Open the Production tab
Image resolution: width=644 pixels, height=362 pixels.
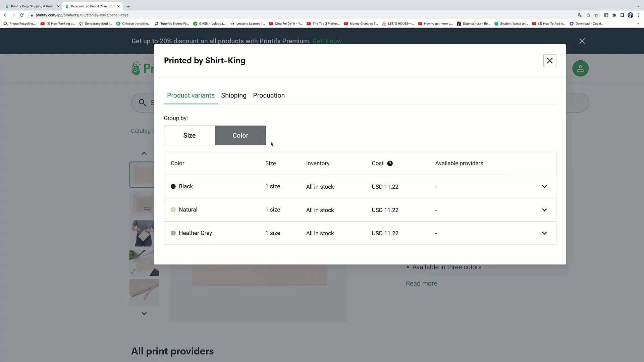(269, 96)
